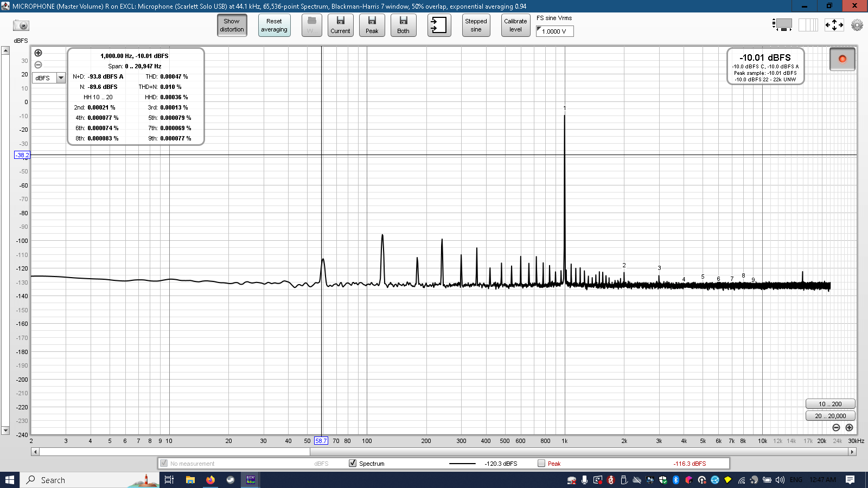
Task: Enable the Peak trace checkbox
Action: tap(541, 463)
